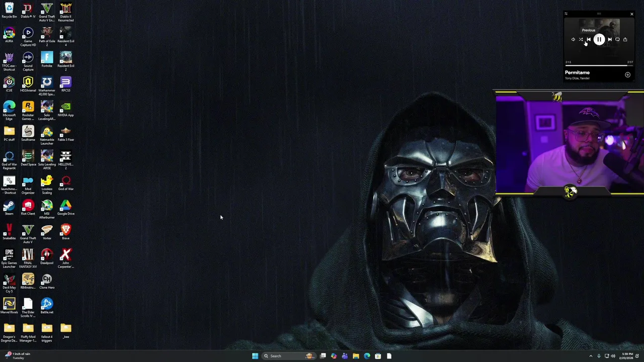Select the Rockstar Games launcher icon
Screen dimensions: 644x362
click(28, 111)
